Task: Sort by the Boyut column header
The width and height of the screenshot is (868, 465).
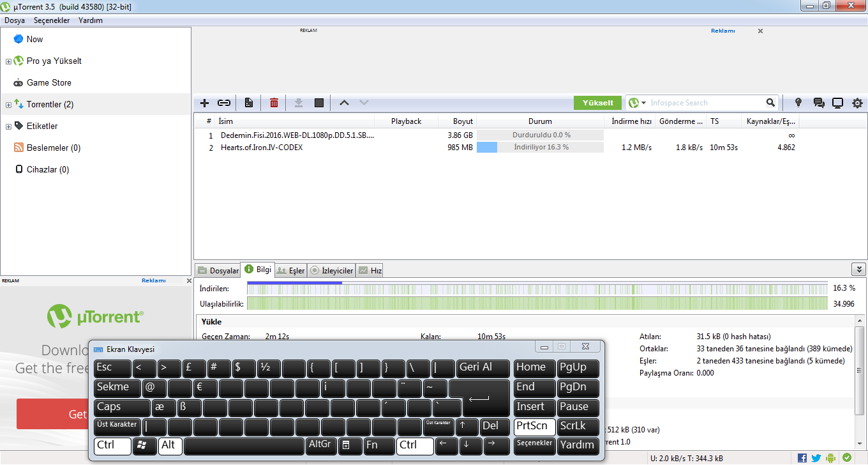Action: (458, 121)
